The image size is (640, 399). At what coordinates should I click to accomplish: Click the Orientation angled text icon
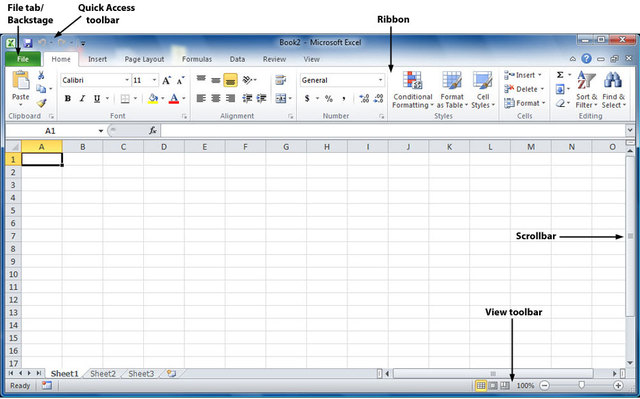point(247,80)
